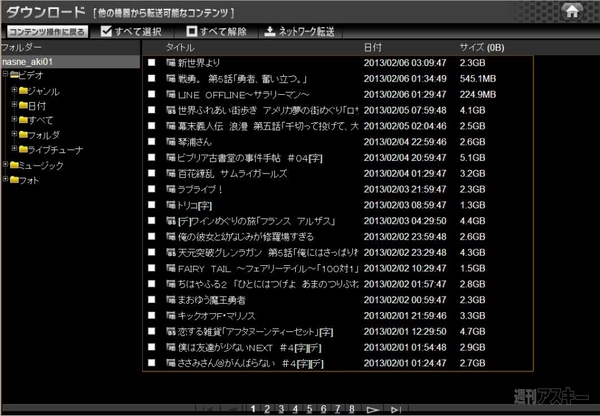This screenshot has width=600, height=416.
Task: Go to next page arrow
Action: 373,410
